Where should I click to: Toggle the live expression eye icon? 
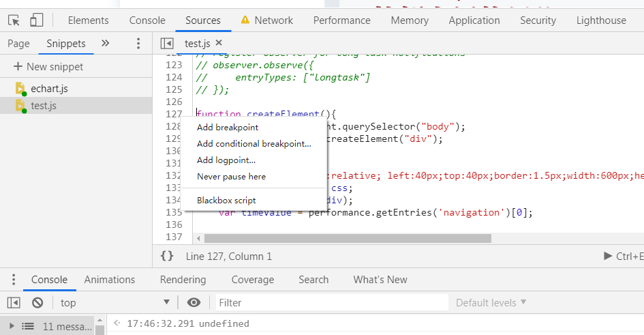click(194, 302)
